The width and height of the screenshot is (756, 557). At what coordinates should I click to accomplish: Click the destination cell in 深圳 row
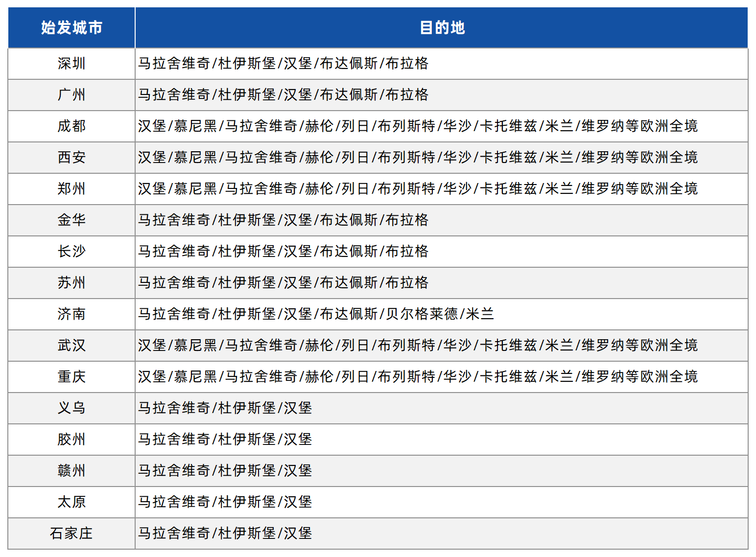(x=442, y=64)
